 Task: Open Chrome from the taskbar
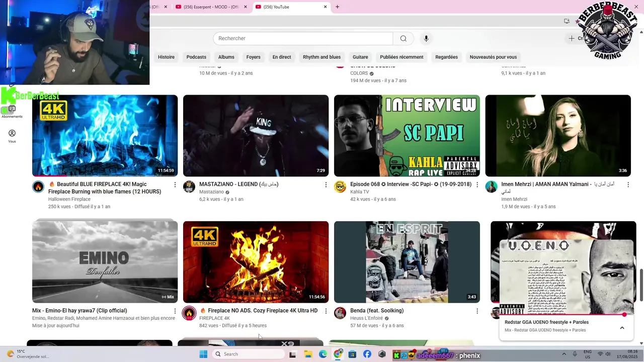(x=338, y=354)
